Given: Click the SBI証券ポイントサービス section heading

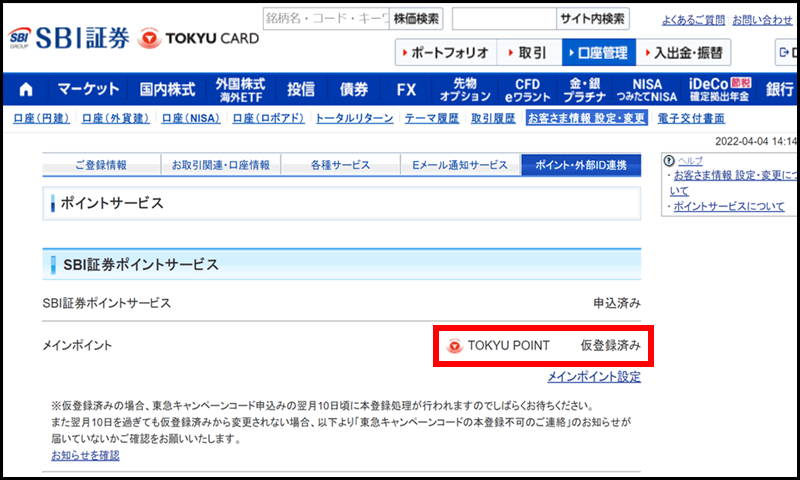Looking at the screenshot, I should 141,264.
